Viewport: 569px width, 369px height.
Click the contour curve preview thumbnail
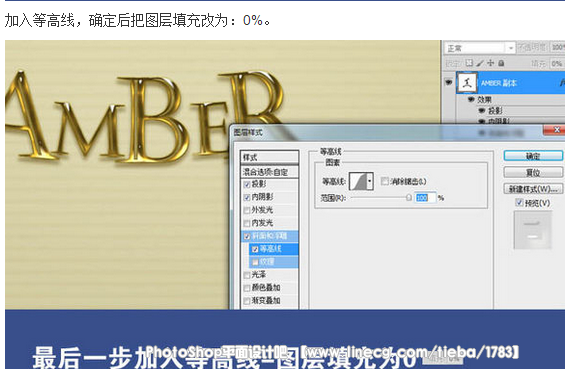(x=357, y=181)
